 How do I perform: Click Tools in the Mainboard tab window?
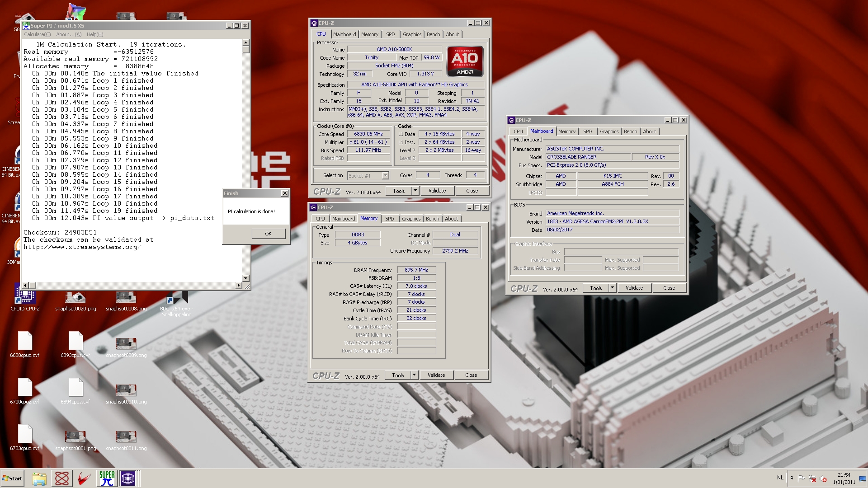click(596, 288)
